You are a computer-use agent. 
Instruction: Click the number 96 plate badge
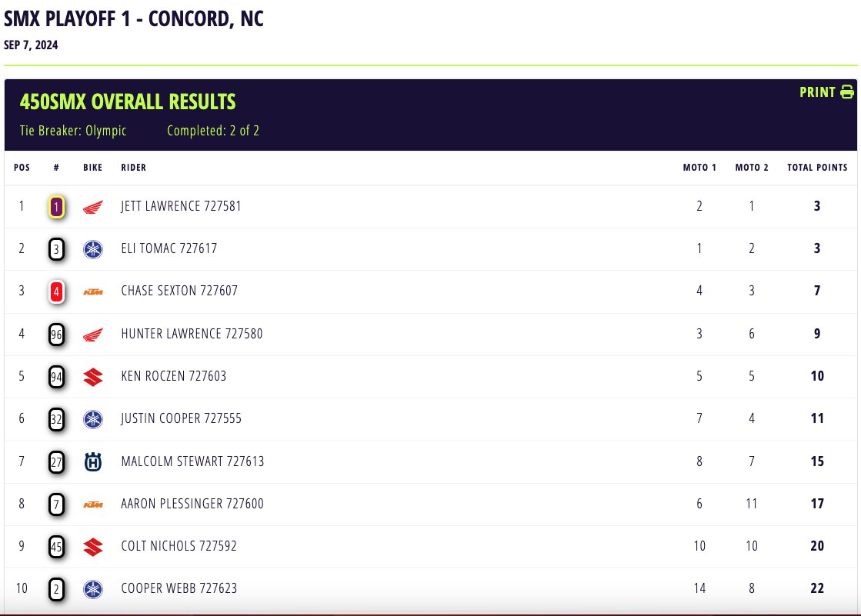coord(56,335)
